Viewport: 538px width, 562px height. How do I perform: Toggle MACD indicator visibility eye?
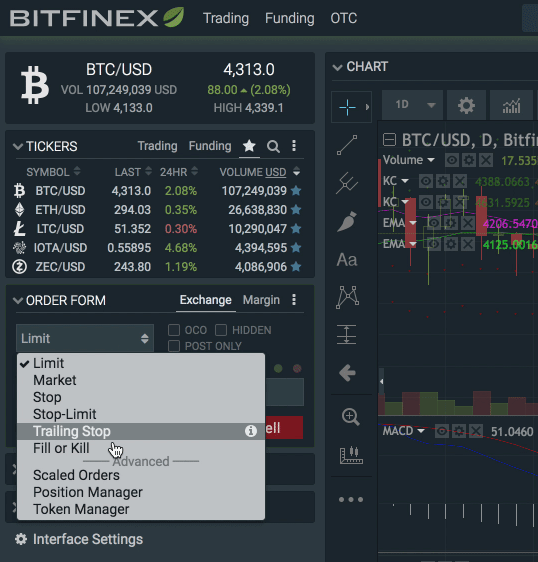[x=442, y=431]
